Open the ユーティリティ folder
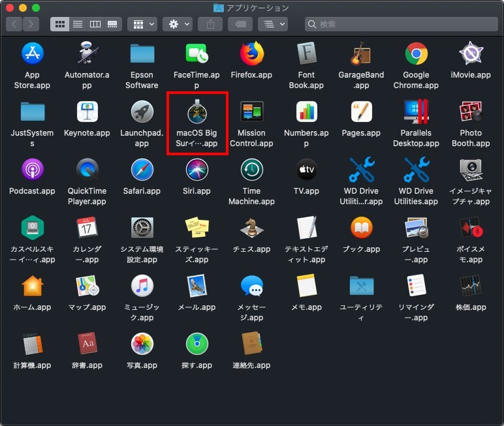The image size is (504, 426). pos(361,286)
